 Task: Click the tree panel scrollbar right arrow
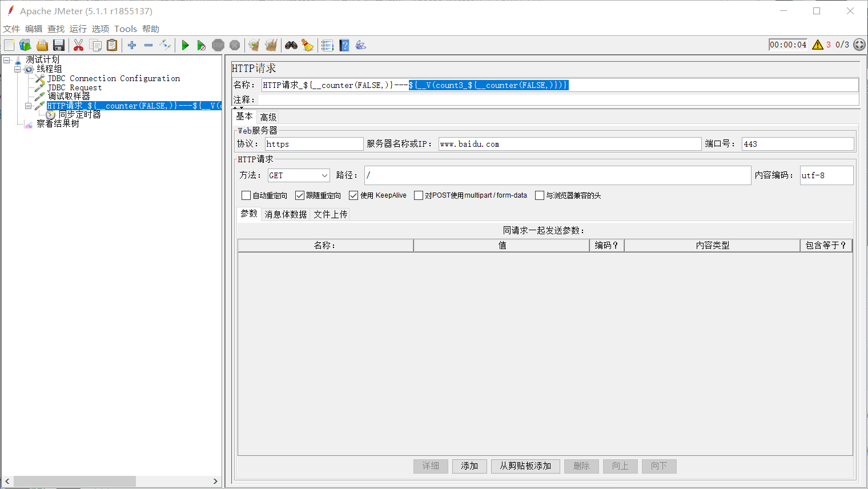pos(215,482)
